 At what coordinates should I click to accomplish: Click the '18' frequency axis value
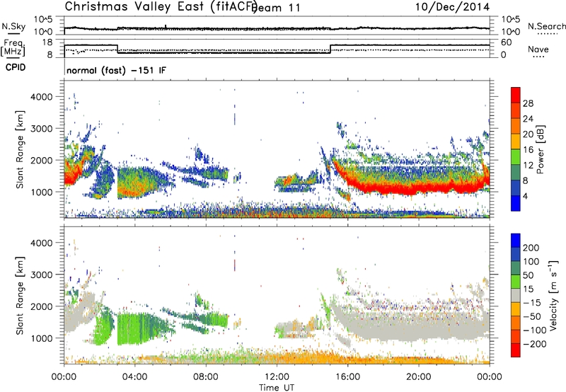(x=47, y=42)
